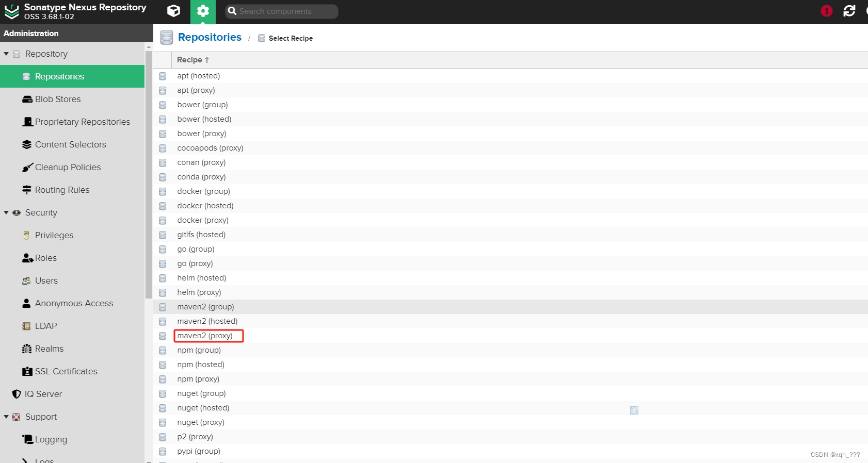The image size is (868, 463).
Task: Click the Anonymous Access person icon
Action: pyautogui.click(x=26, y=303)
